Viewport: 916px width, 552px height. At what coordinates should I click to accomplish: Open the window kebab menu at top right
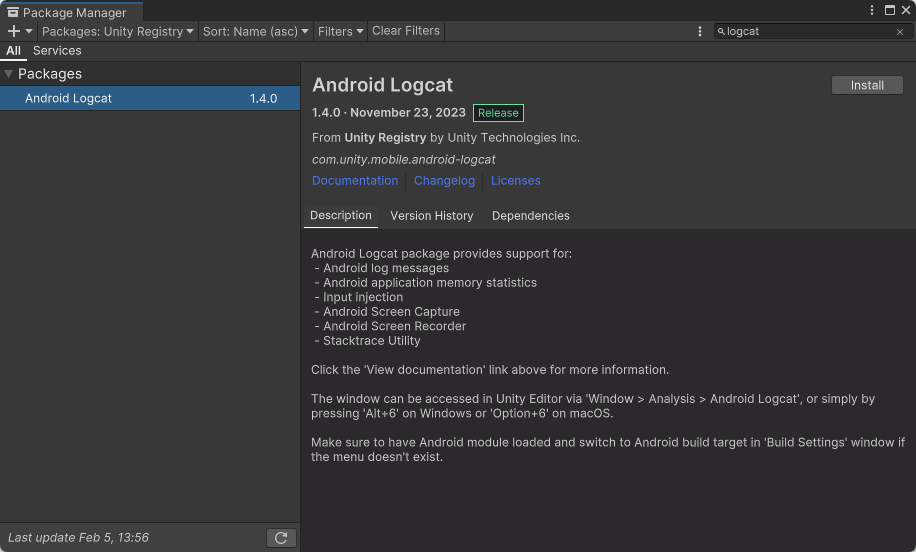pyautogui.click(x=873, y=10)
